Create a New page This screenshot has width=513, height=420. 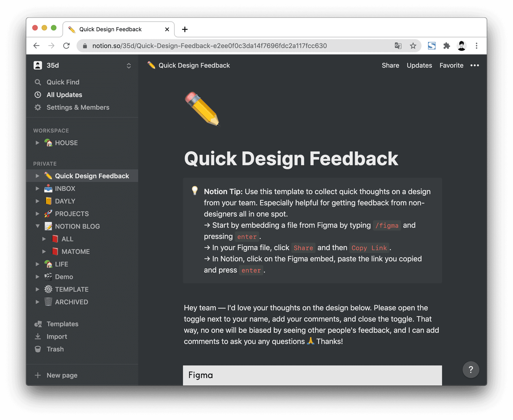pos(82,375)
